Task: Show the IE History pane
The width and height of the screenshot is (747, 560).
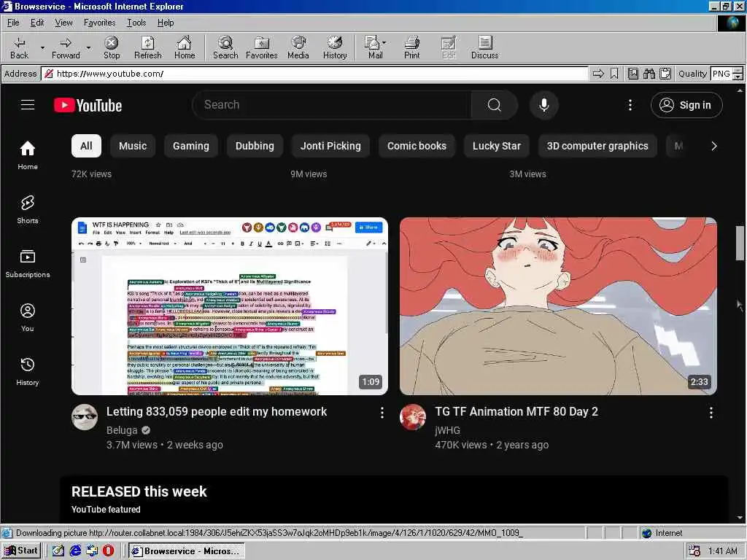Action: point(335,47)
